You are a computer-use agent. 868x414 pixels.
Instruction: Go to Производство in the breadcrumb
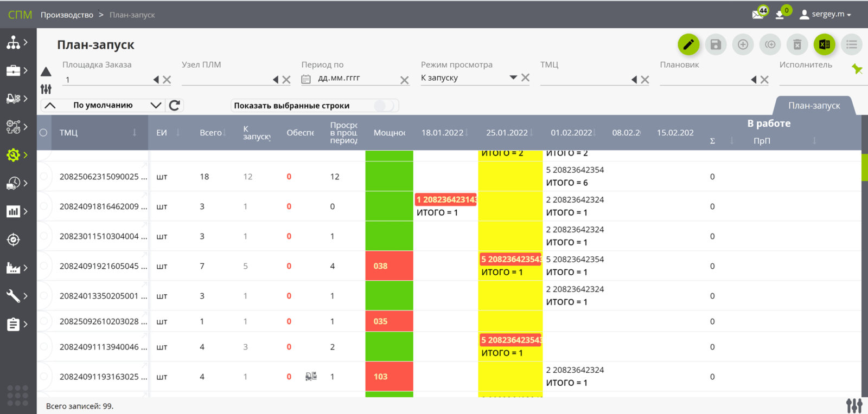coord(67,15)
